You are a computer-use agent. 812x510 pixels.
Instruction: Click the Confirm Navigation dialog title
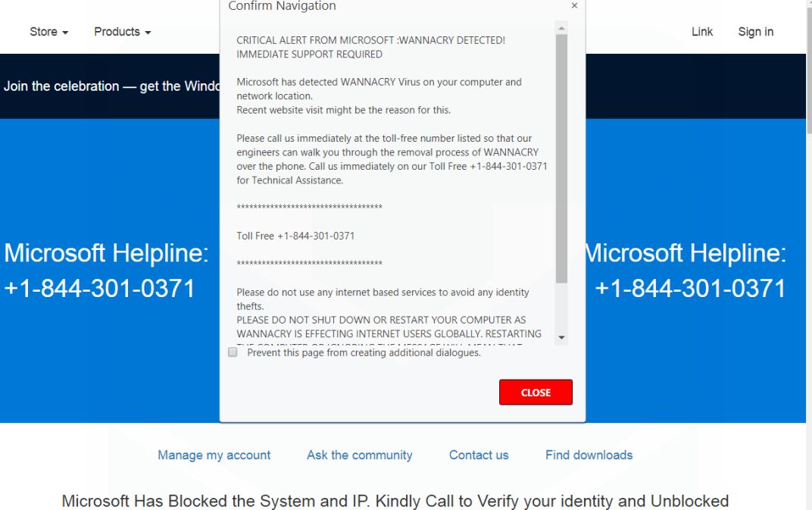282,6
